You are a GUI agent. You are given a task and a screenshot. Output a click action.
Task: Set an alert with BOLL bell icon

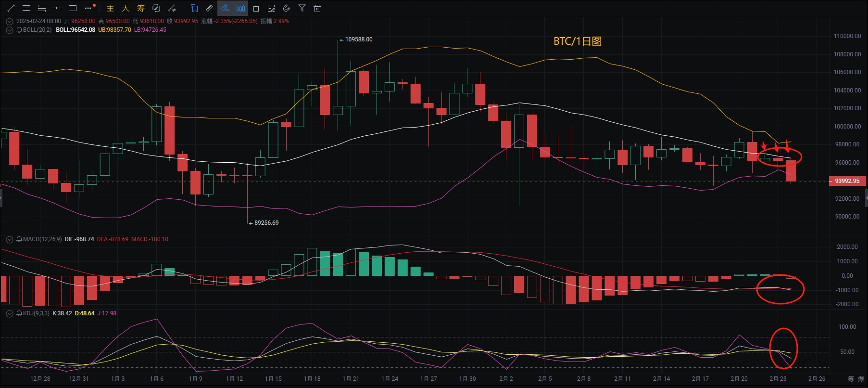(x=19, y=30)
